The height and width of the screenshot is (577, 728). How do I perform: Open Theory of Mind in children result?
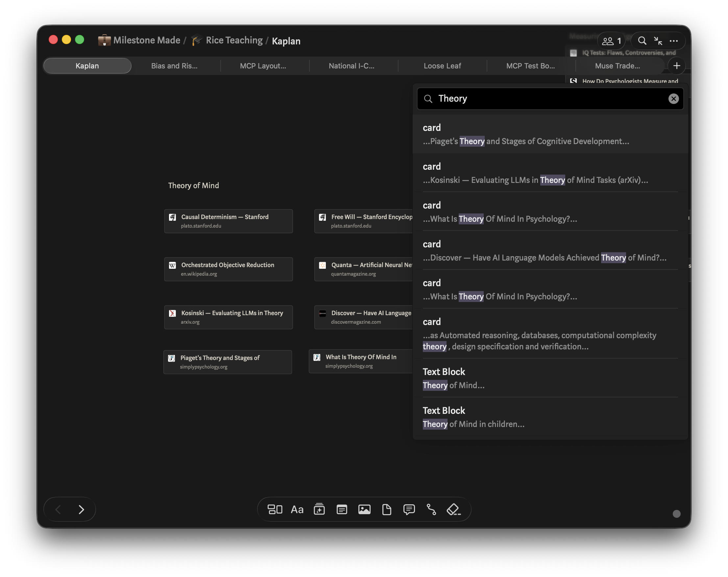click(550, 417)
